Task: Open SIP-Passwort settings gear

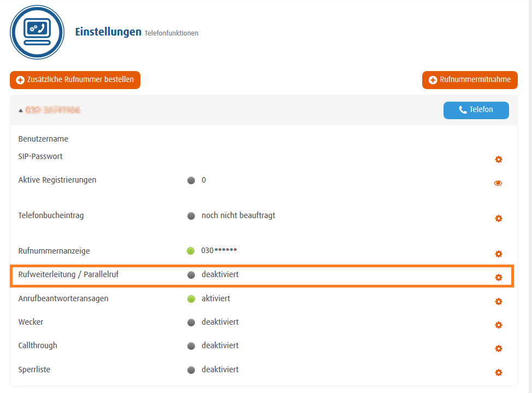Action: [498, 160]
